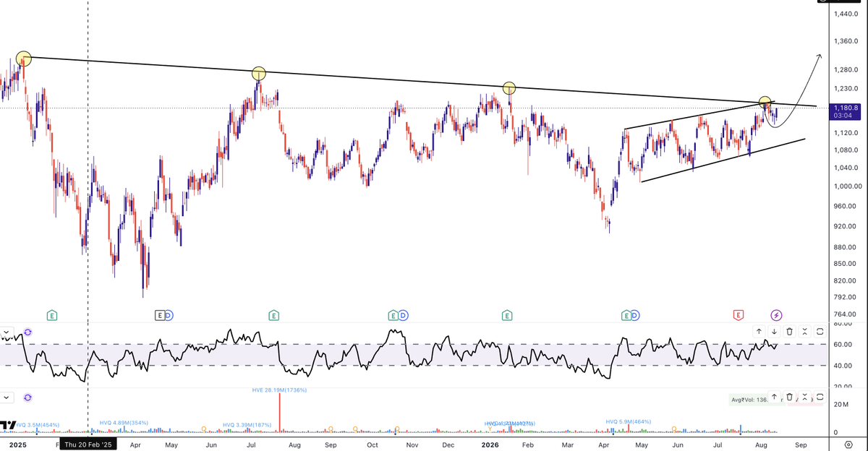Move the RSI pane up
868x451 pixels.
(759, 331)
